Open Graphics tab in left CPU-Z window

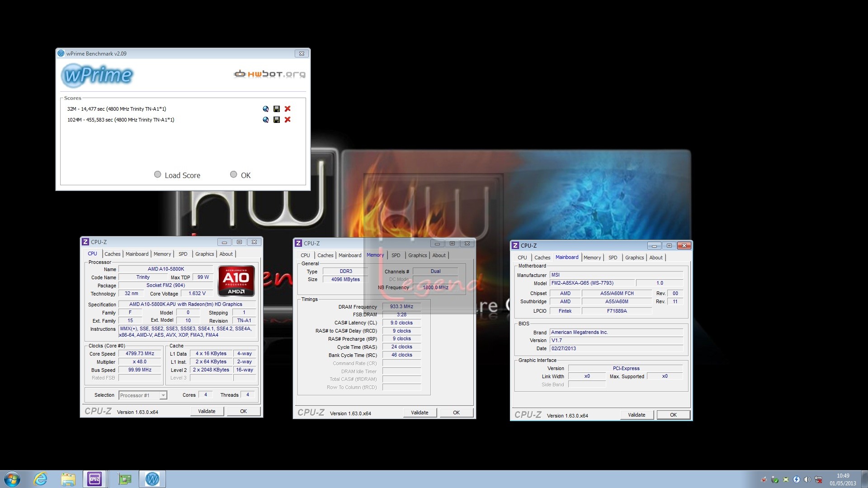tap(205, 254)
